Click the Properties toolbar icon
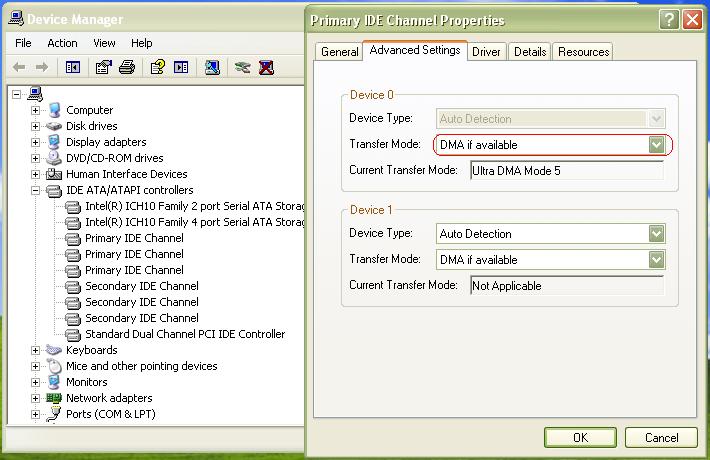710x460 pixels. point(104,67)
